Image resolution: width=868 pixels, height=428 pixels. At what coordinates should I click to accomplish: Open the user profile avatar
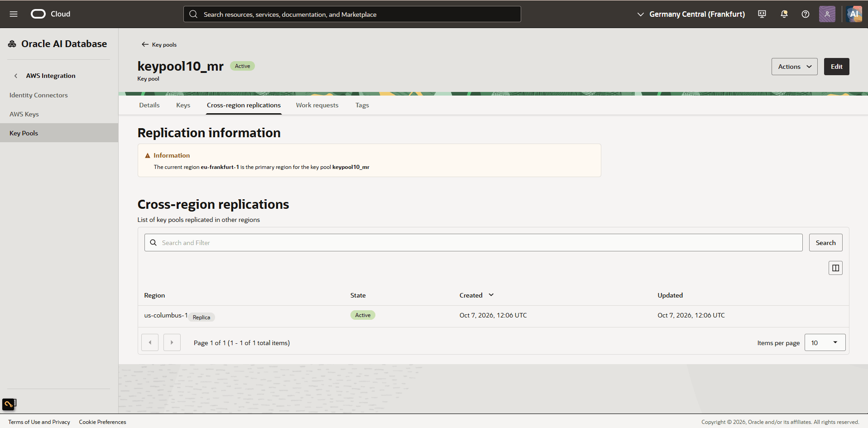point(827,14)
